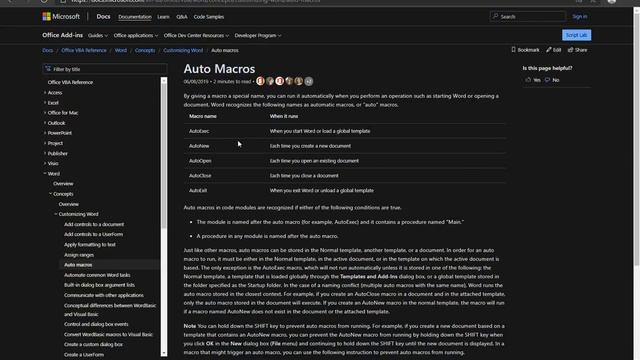The width and height of the screenshot is (640, 360).
Task: Open Office VBA Reference breadcrumb
Action: click(84, 50)
